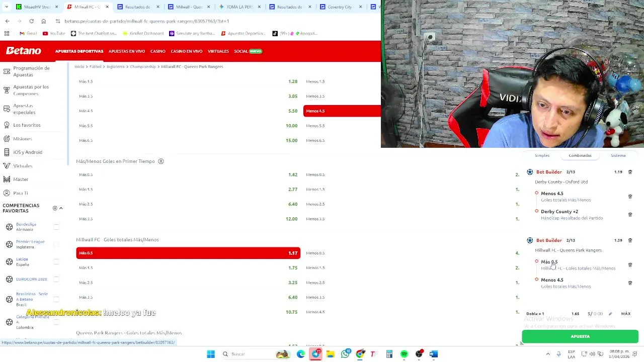The width and height of the screenshot is (644, 362).
Task: Open Apuestas en Vivo menu
Action: (127, 51)
